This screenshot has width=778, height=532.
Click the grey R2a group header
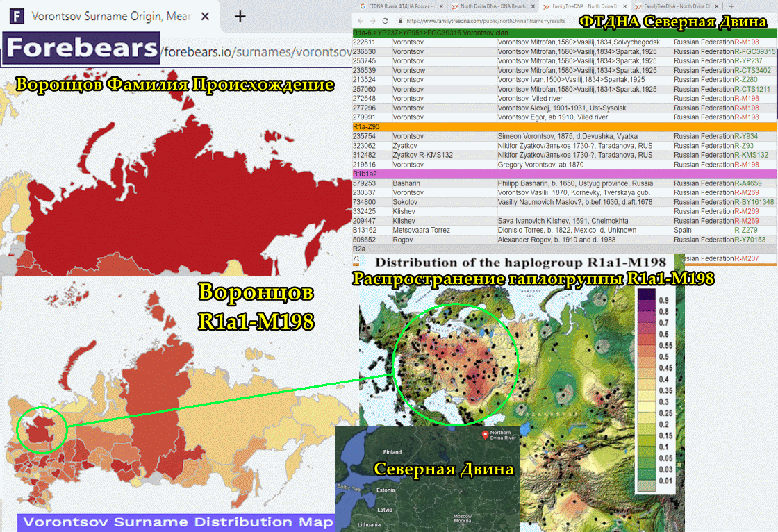coord(564,249)
